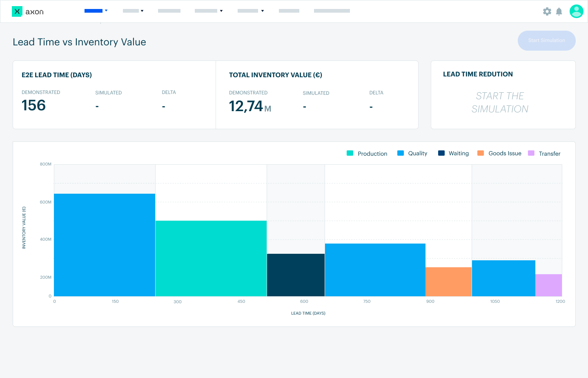Click the Waiting legend label
Image resolution: width=588 pixels, height=378 pixels.
[459, 153]
